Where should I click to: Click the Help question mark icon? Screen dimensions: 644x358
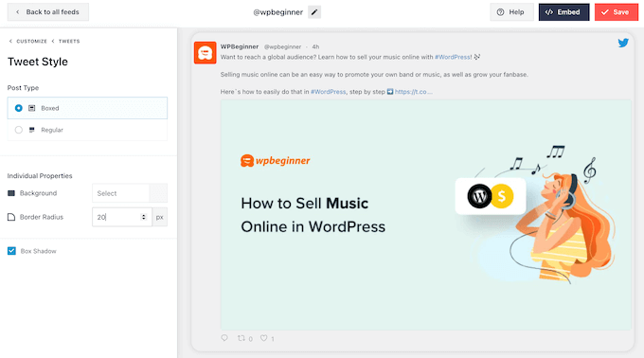click(x=500, y=12)
